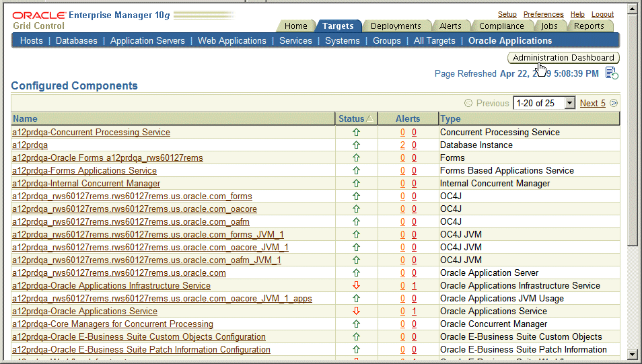The width and height of the screenshot is (642, 364).
Task: Click critical alert count 1 for Infrastructure Service
Action: (415, 285)
